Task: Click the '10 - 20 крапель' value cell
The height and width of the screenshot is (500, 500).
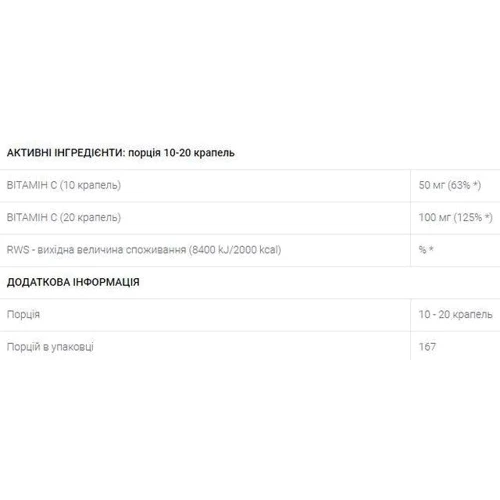Action: point(455,314)
